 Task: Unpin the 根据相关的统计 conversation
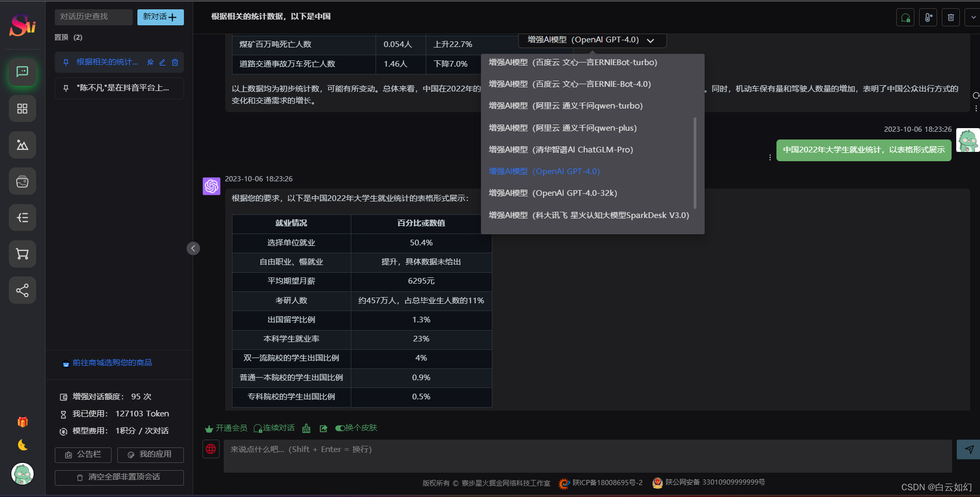coord(150,62)
